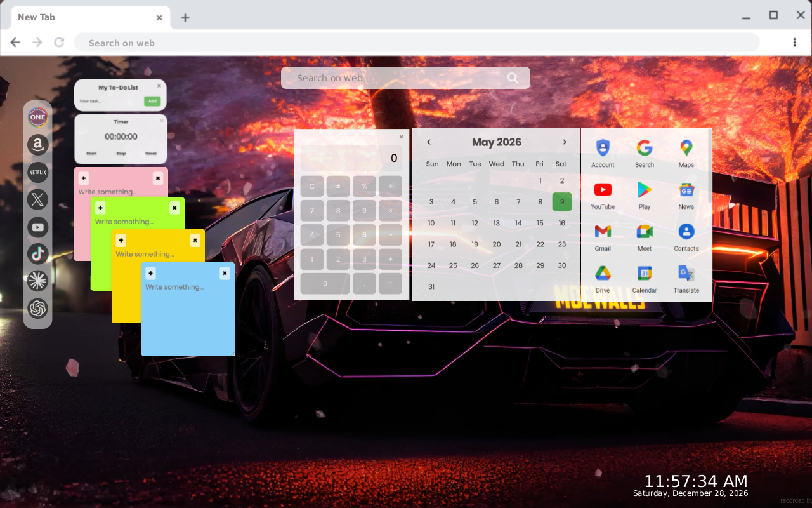812x508 pixels.
Task: Open the Netflix sidebar shortcut
Action: [37, 172]
